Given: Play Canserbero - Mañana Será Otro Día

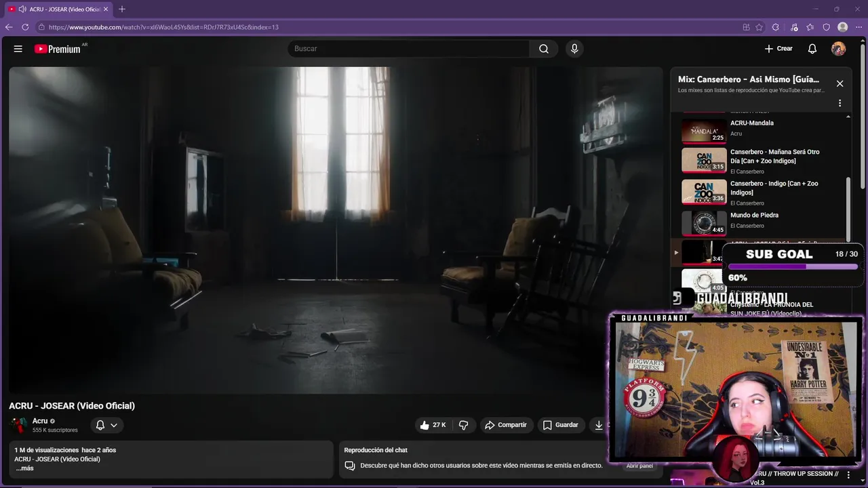Looking at the screenshot, I should click(758, 161).
